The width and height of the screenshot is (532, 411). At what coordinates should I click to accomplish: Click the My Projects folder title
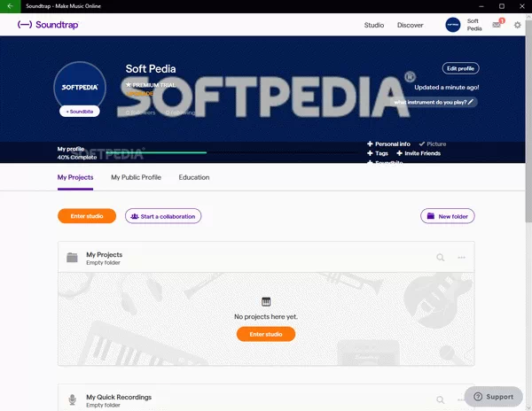pos(104,255)
